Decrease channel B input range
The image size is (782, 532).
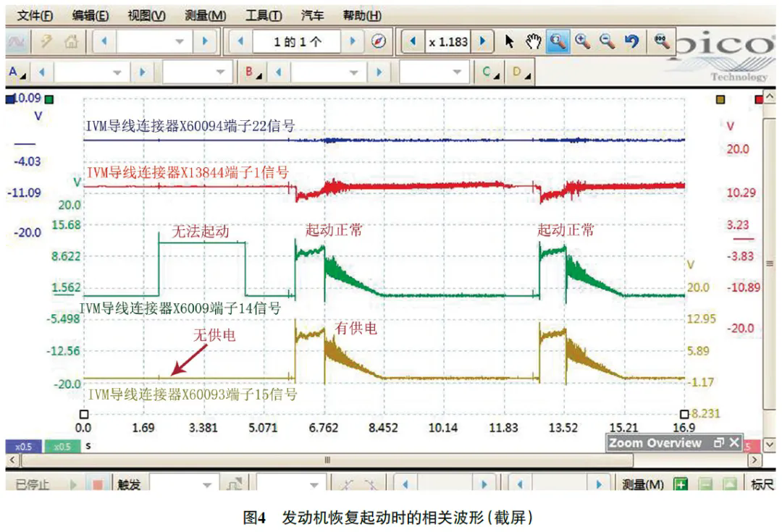tap(279, 73)
